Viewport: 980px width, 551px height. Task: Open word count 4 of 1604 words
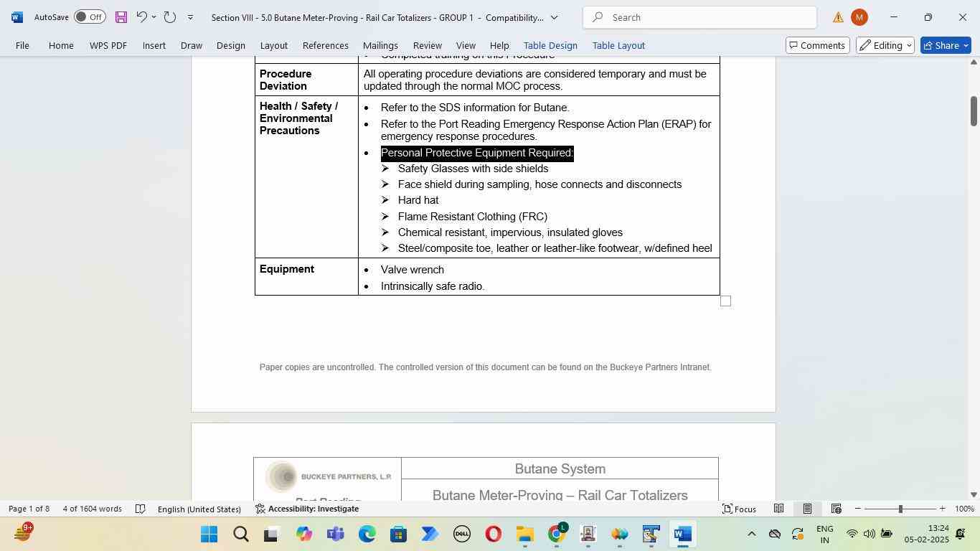(92, 509)
